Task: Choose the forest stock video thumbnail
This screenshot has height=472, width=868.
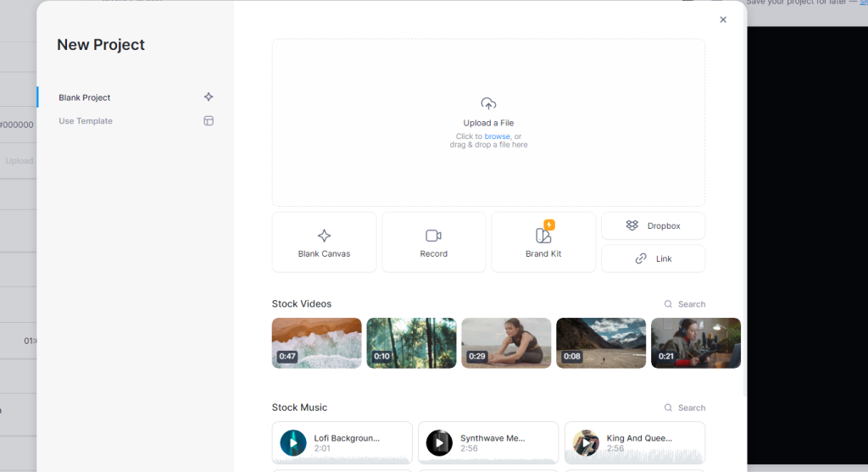Action: (411, 342)
